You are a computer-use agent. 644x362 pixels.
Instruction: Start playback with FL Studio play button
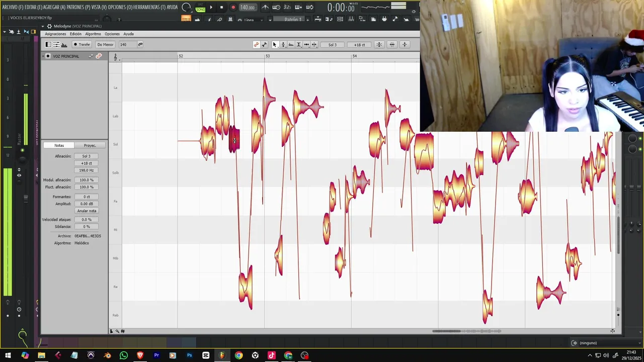click(x=211, y=7)
